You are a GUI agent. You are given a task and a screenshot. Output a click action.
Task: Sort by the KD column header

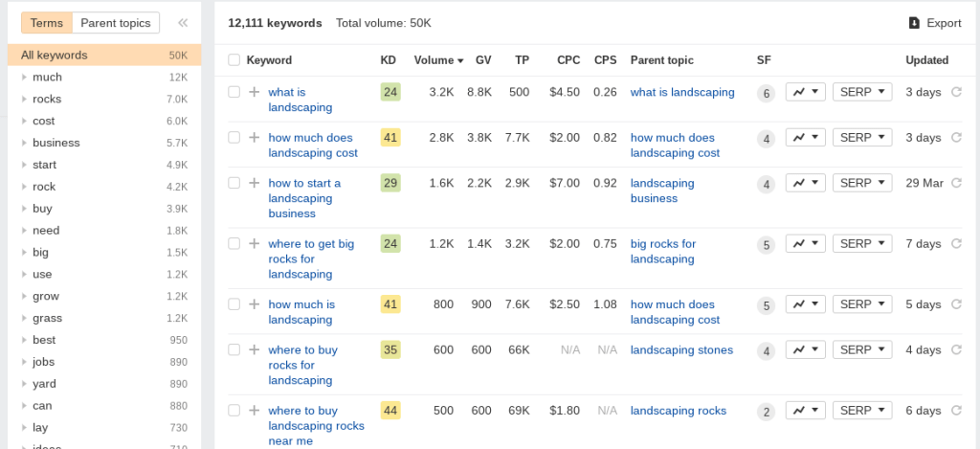(x=389, y=60)
